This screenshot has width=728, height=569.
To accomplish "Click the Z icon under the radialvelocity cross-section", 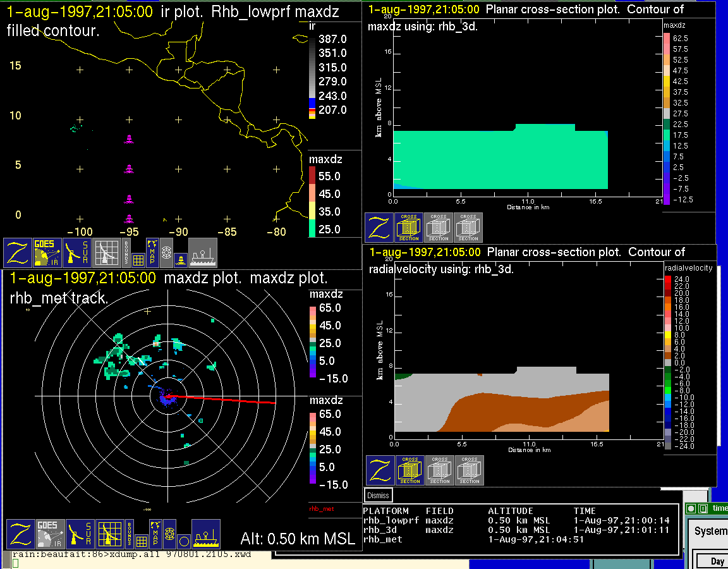I will (x=380, y=470).
